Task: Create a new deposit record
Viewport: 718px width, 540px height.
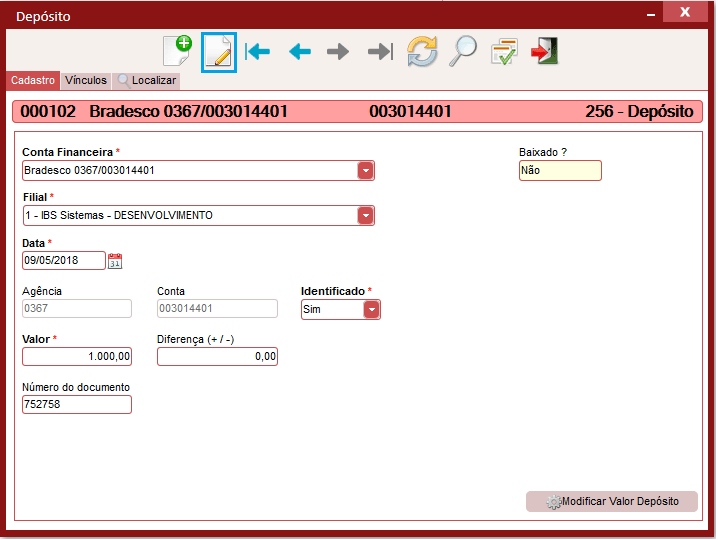Action: tap(177, 51)
